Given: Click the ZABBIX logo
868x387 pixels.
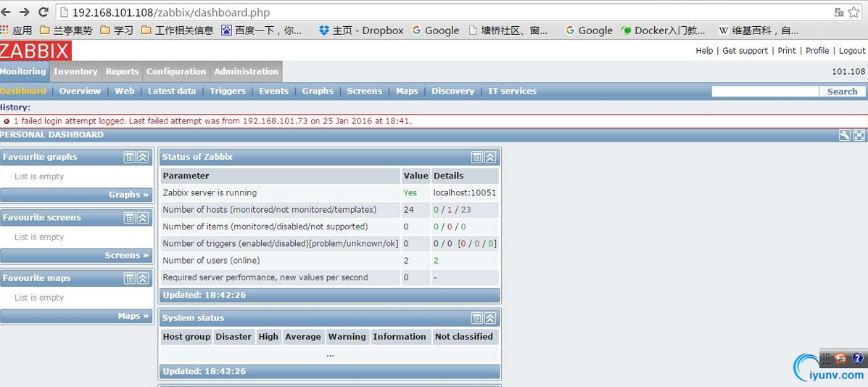Looking at the screenshot, I should [x=36, y=51].
